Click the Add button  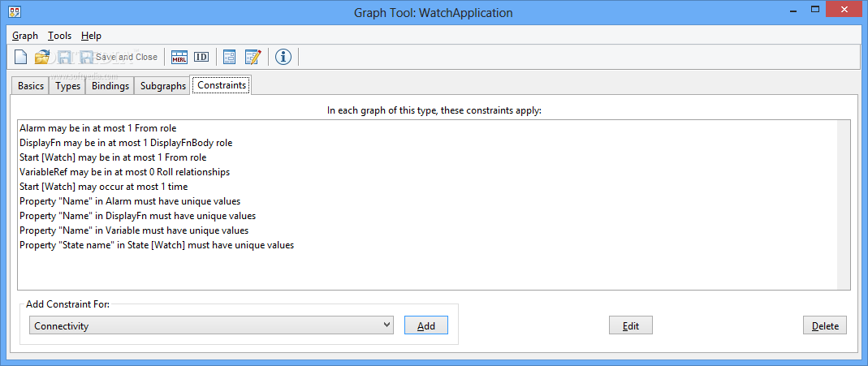point(425,325)
